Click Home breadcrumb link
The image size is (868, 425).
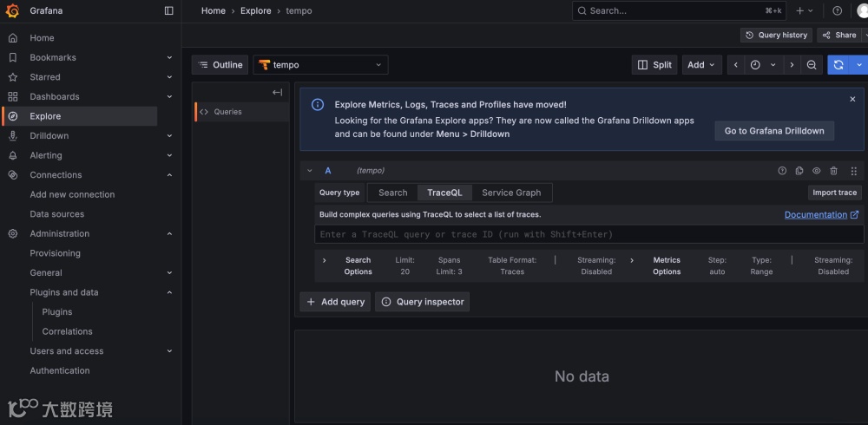[x=214, y=10]
